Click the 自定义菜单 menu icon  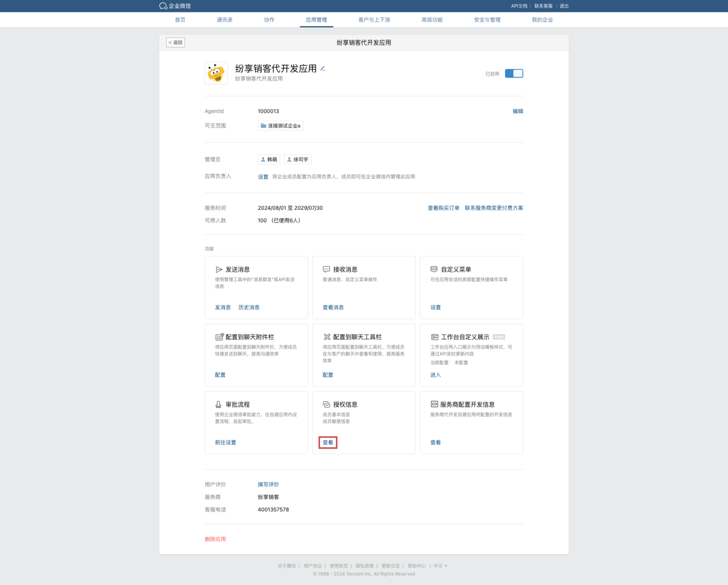(434, 269)
